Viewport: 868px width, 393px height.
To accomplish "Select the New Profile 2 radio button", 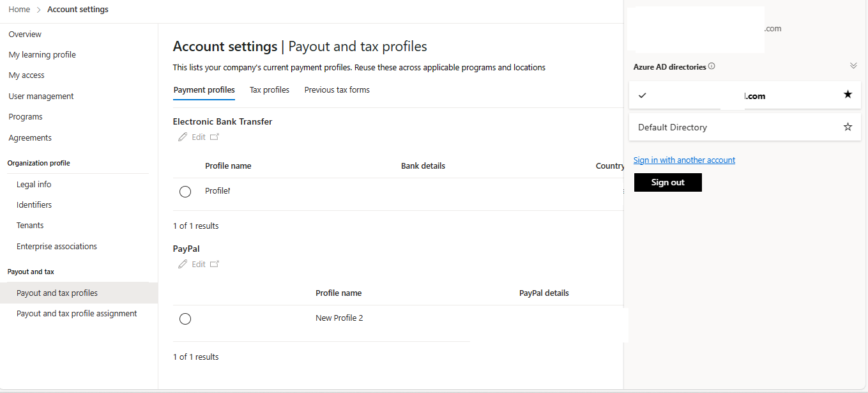I will tap(185, 319).
